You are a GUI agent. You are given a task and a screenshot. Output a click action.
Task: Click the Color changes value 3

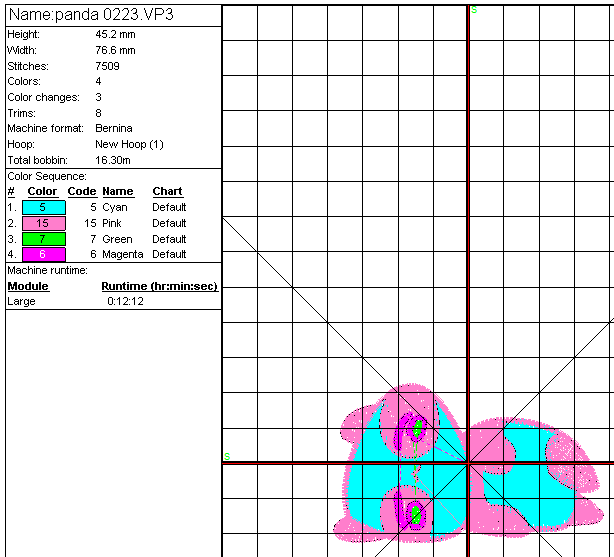point(98,97)
